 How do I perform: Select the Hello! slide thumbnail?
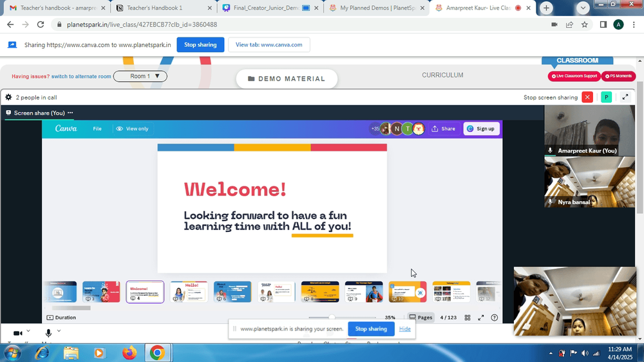(189, 292)
